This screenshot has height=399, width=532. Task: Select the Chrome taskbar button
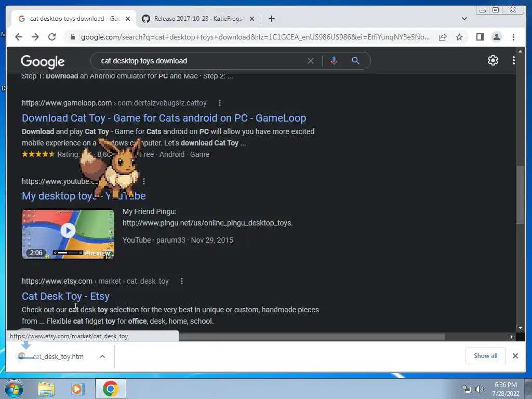click(x=111, y=389)
